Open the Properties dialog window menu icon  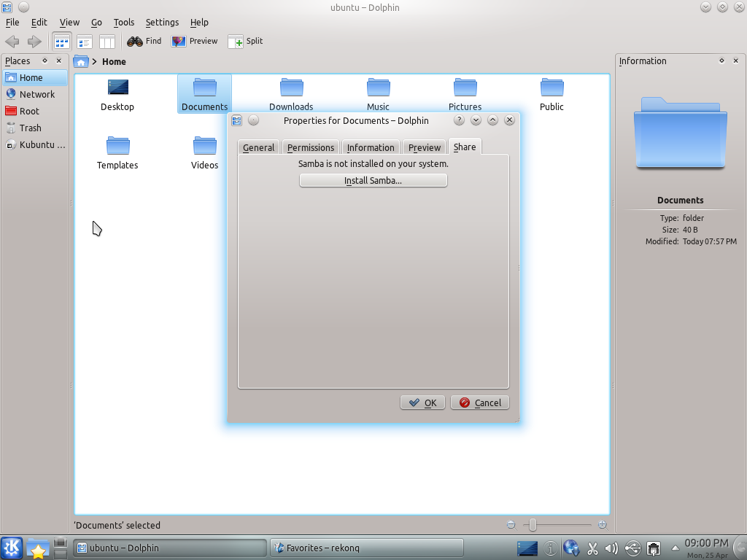coord(237,120)
